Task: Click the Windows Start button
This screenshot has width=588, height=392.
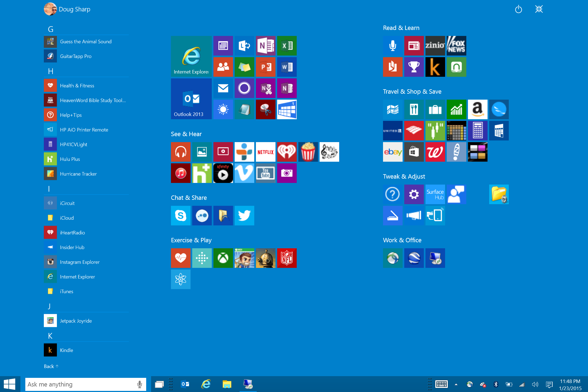Action: [10, 384]
